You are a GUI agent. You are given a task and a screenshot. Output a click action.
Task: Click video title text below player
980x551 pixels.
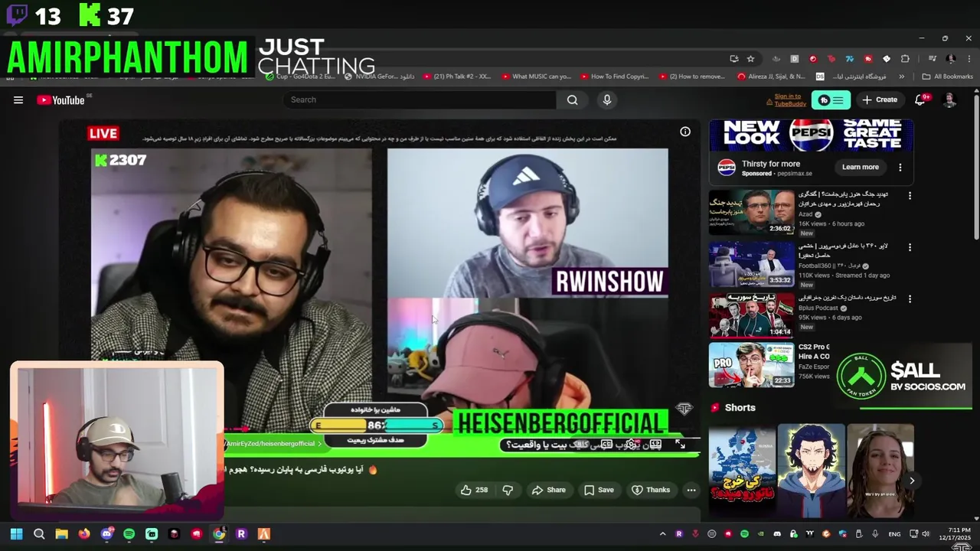pos(300,470)
